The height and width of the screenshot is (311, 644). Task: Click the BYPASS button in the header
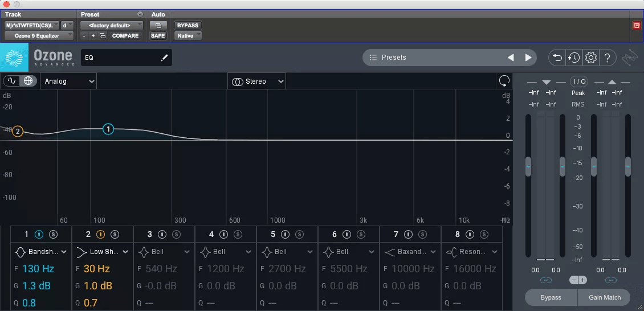pyautogui.click(x=188, y=26)
